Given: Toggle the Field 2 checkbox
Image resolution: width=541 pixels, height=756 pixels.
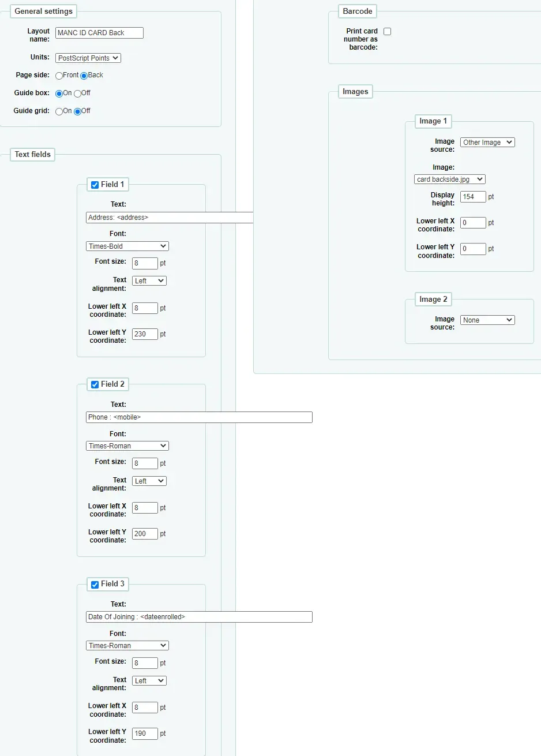Looking at the screenshot, I should coord(95,384).
